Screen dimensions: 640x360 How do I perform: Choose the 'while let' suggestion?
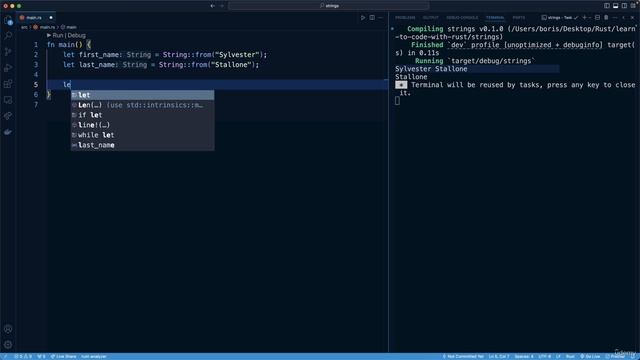point(142,135)
